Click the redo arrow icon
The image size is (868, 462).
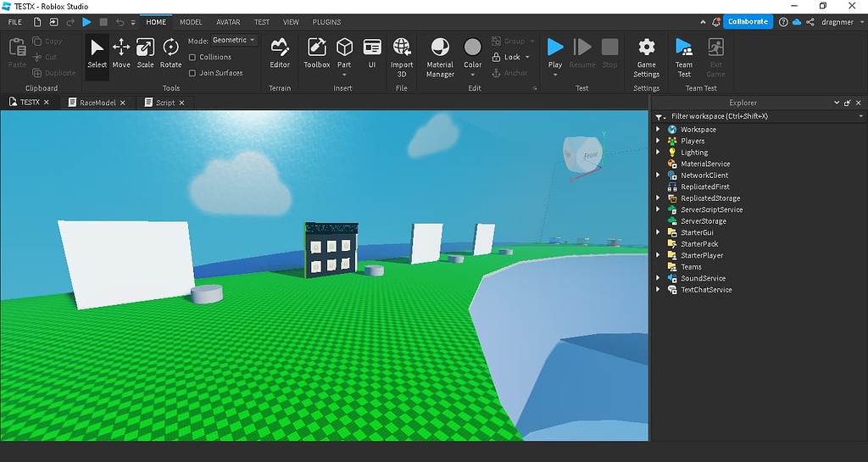70,22
